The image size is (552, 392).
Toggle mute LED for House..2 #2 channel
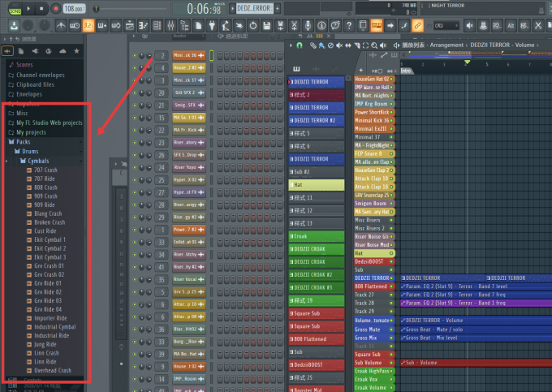pos(135,68)
